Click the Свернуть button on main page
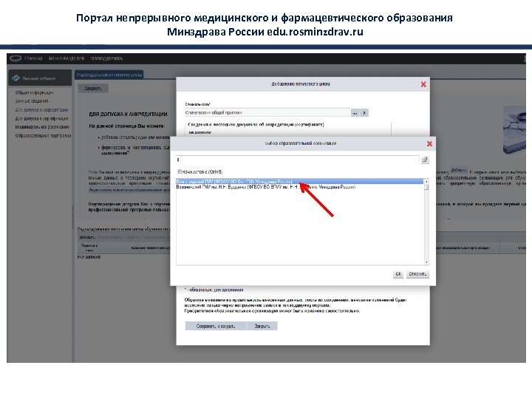The width and height of the screenshot is (532, 399). click(93, 89)
